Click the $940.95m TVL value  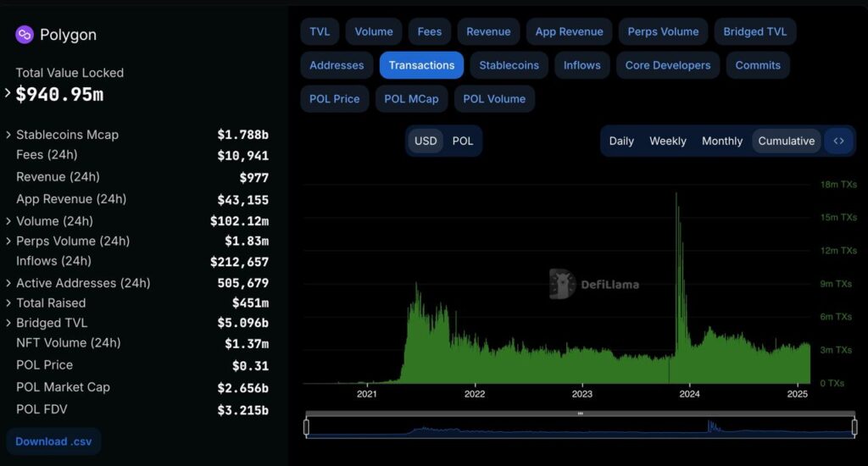(x=59, y=94)
